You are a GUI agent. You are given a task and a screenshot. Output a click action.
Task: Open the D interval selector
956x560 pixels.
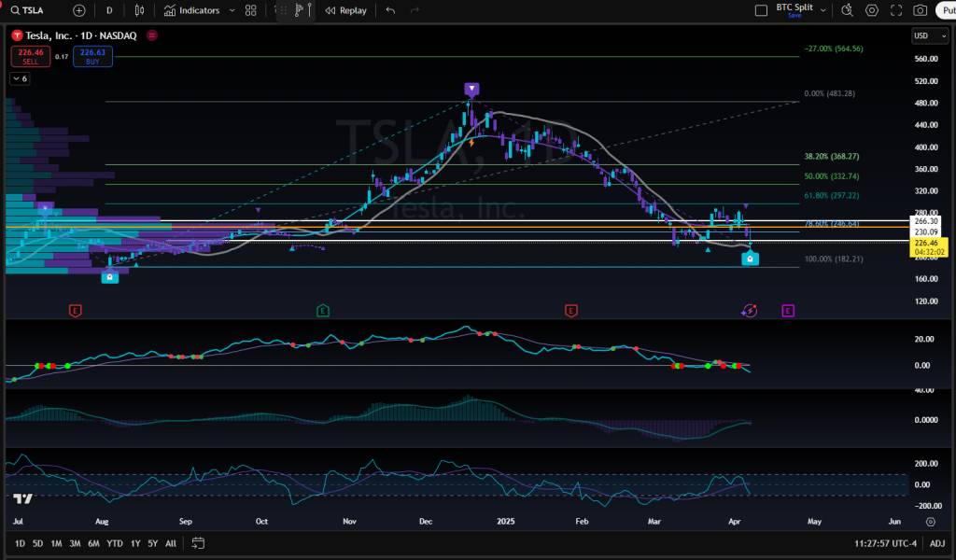(109, 10)
